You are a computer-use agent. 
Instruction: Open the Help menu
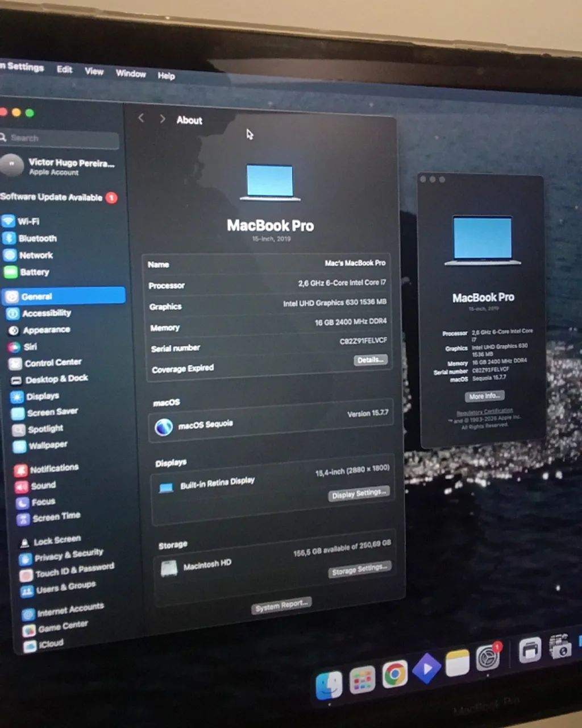(166, 76)
